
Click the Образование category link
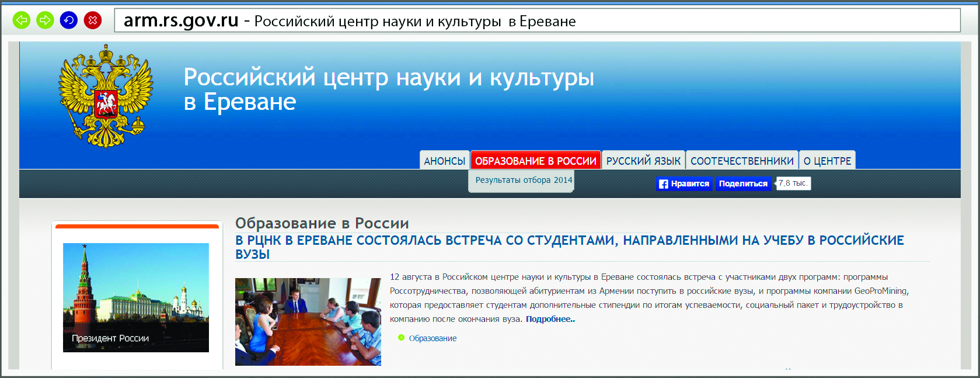[433, 338]
